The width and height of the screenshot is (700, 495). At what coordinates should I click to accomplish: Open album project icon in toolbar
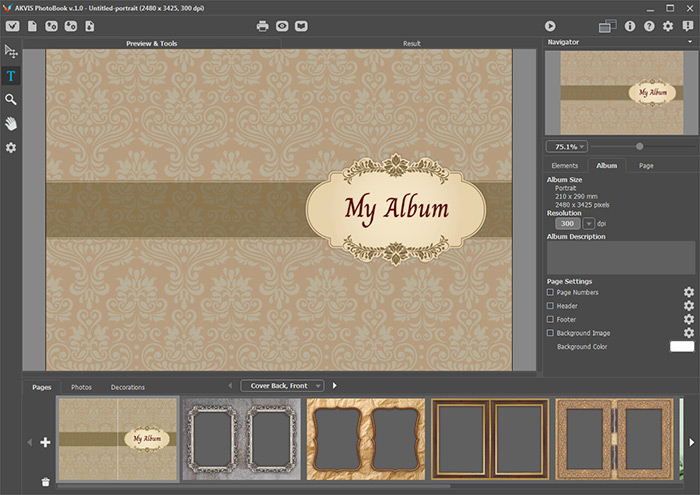coord(51,26)
